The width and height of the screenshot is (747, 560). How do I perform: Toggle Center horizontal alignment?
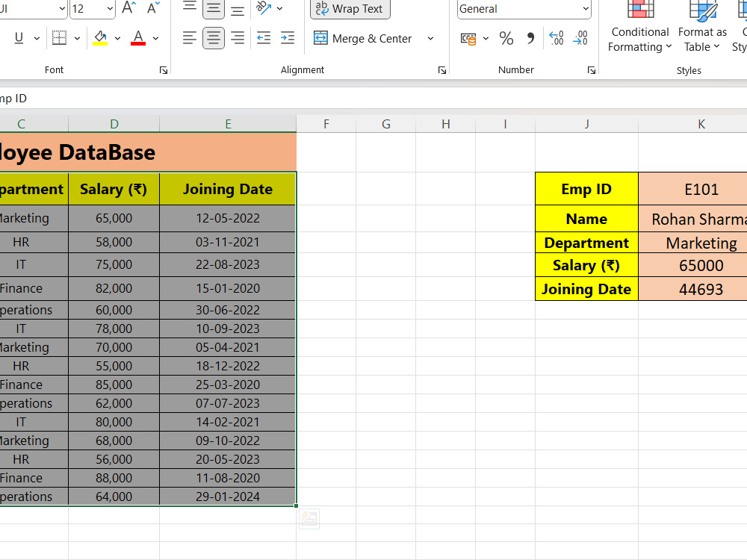point(214,38)
